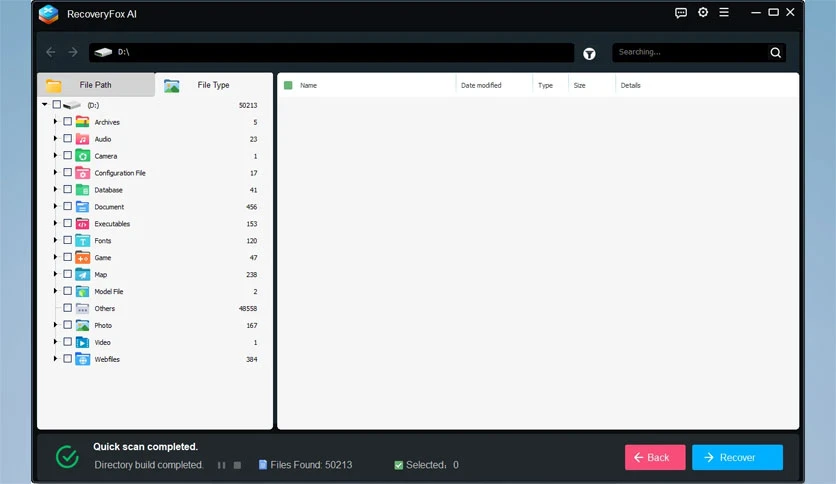Viewport: 836px width, 484px height.
Task: Check the Webfiles checkbox
Action: [x=68, y=359]
